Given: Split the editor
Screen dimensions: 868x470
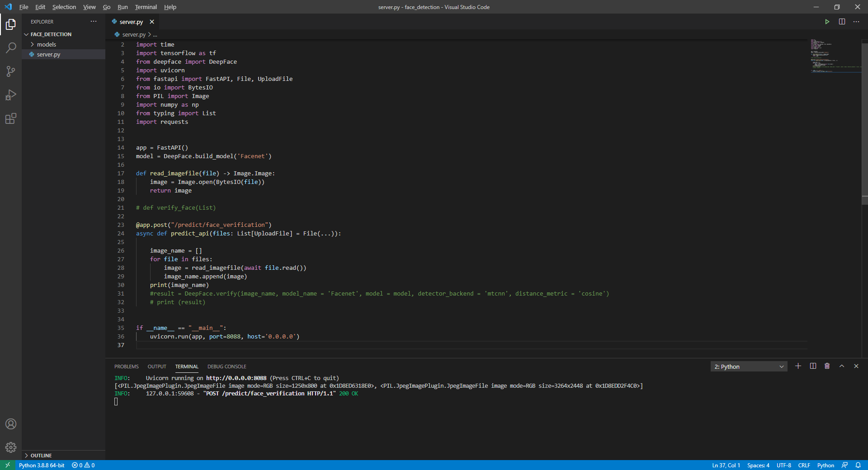Looking at the screenshot, I should pyautogui.click(x=842, y=21).
